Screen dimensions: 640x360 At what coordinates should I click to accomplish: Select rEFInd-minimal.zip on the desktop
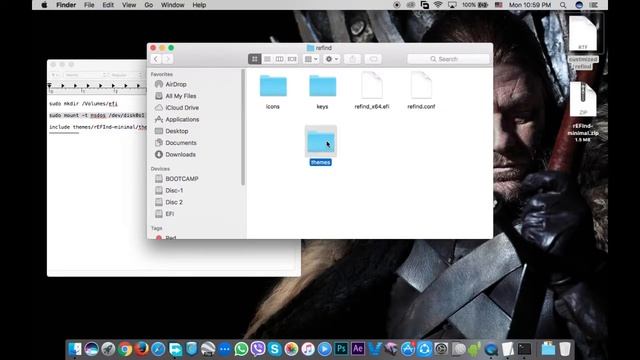coord(583,111)
